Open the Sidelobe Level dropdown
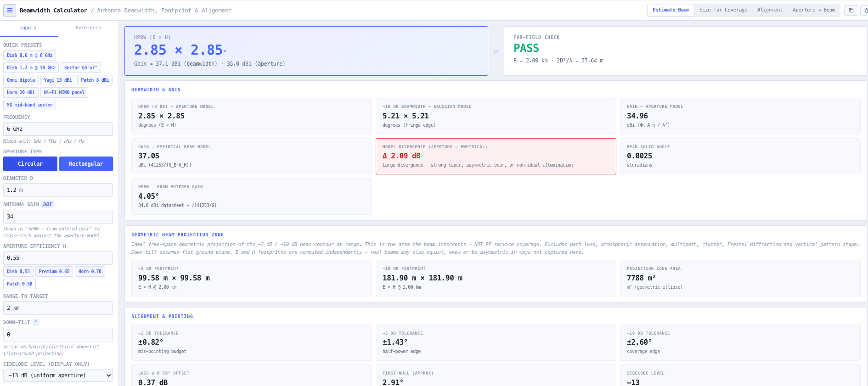 (58, 375)
